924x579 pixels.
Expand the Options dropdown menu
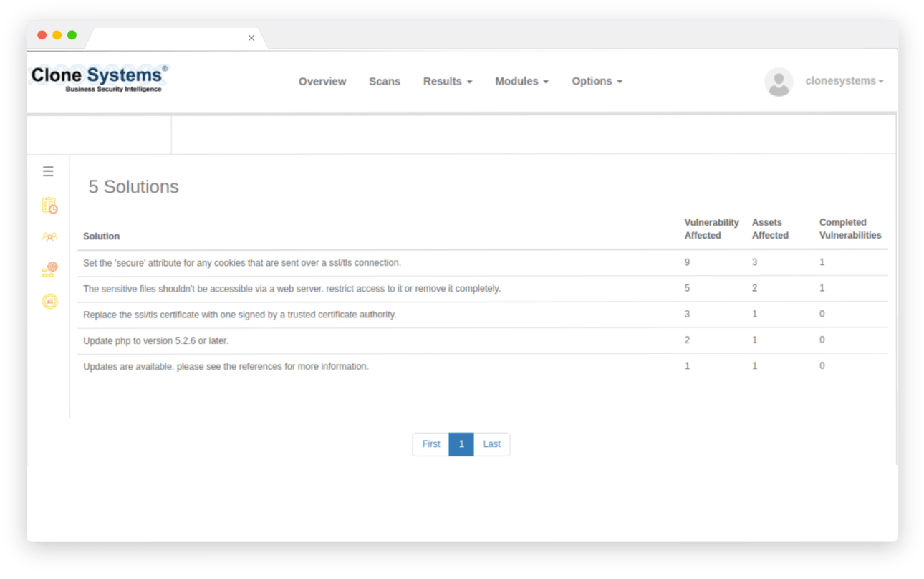(x=597, y=82)
